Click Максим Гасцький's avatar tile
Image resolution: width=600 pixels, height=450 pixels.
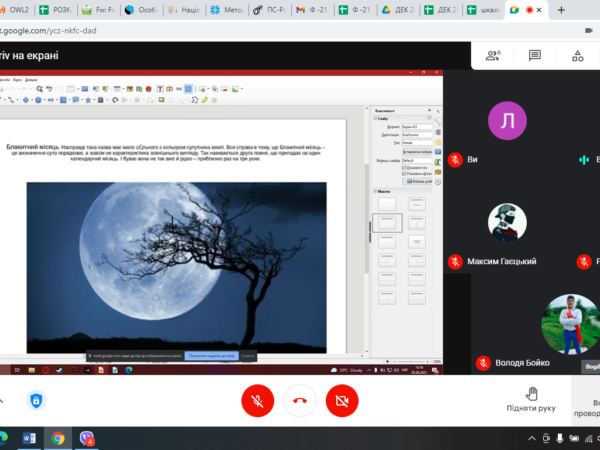pyautogui.click(x=508, y=222)
